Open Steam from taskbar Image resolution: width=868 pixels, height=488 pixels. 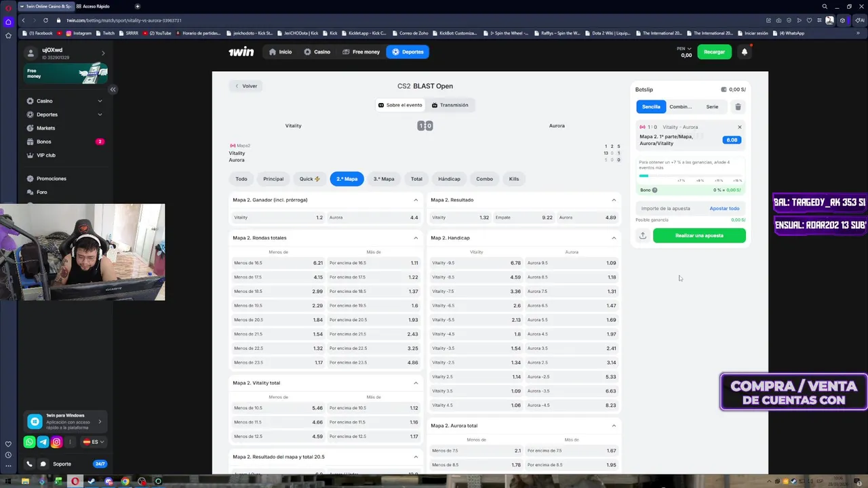click(x=92, y=481)
